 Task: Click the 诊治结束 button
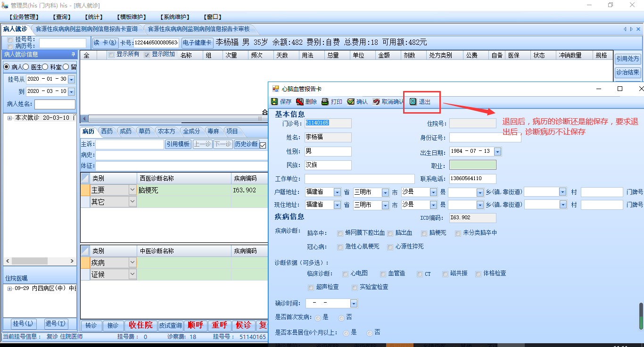click(x=627, y=72)
